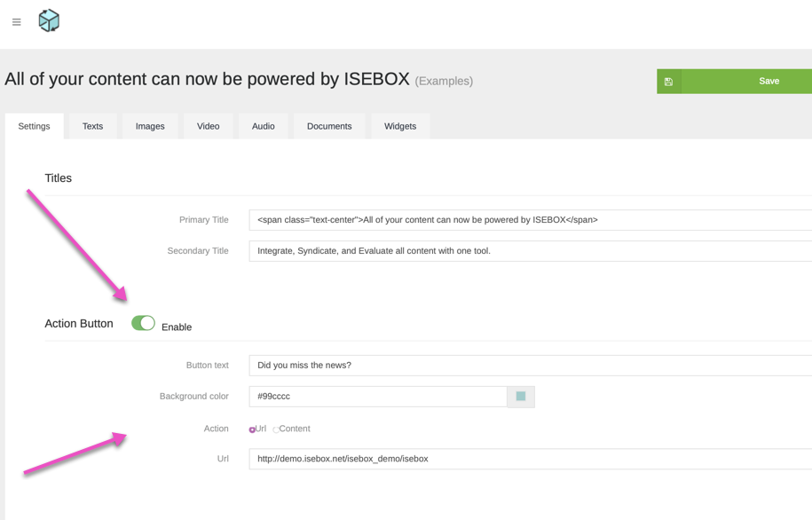The height and width of the screenshot is (520, 812).
Task: Click the Button text input field
Action: (531, 365)
